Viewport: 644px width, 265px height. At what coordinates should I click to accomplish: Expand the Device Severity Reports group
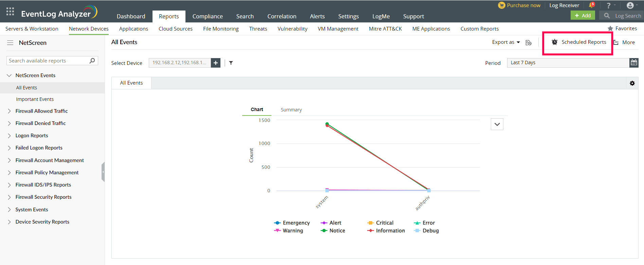9,222
